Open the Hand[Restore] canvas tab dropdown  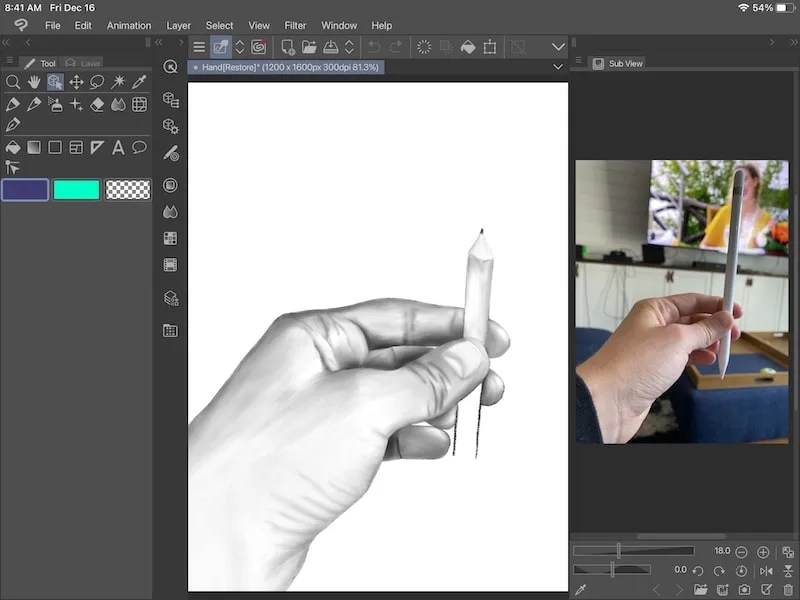click(x=557, y=66)
